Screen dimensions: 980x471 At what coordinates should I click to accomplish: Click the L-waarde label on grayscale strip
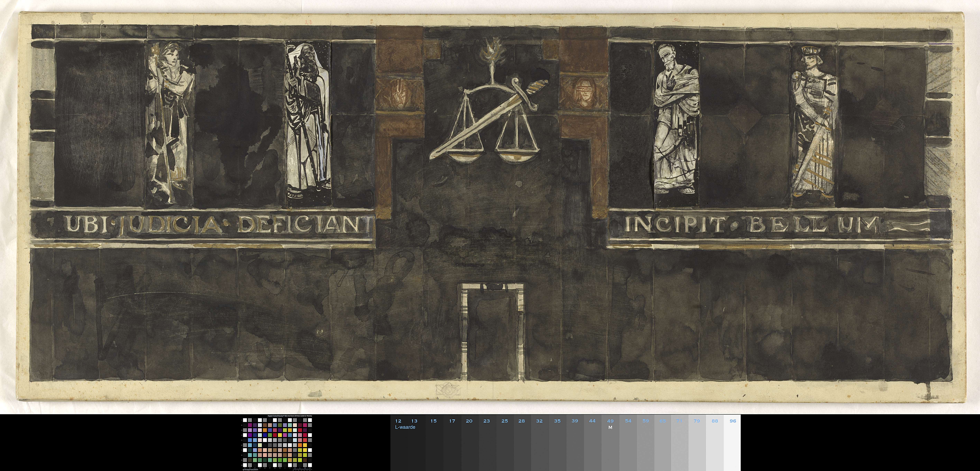[x=405, y=427]
